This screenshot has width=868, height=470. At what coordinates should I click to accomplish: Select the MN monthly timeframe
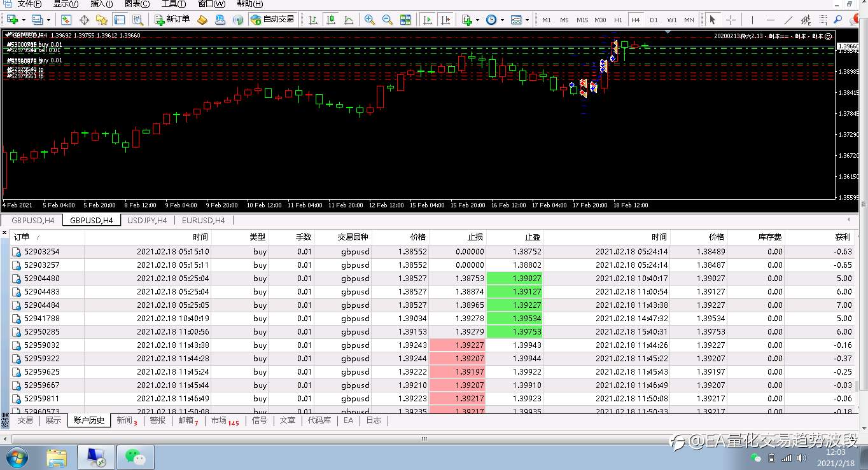click(689, 20)
